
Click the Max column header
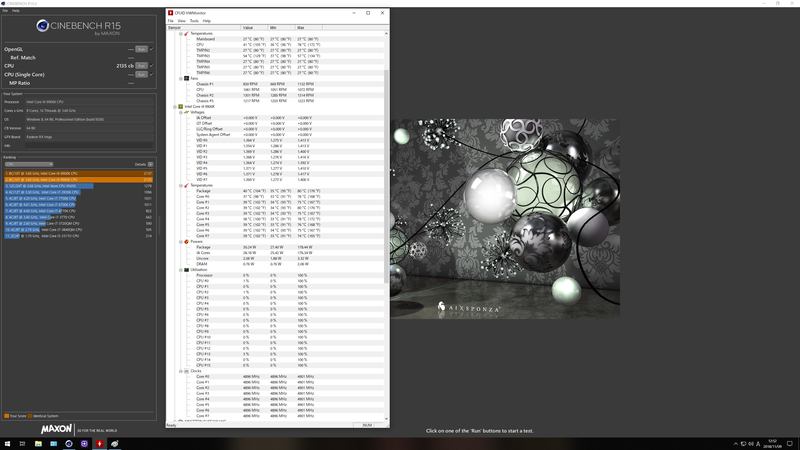coord(309,28)
